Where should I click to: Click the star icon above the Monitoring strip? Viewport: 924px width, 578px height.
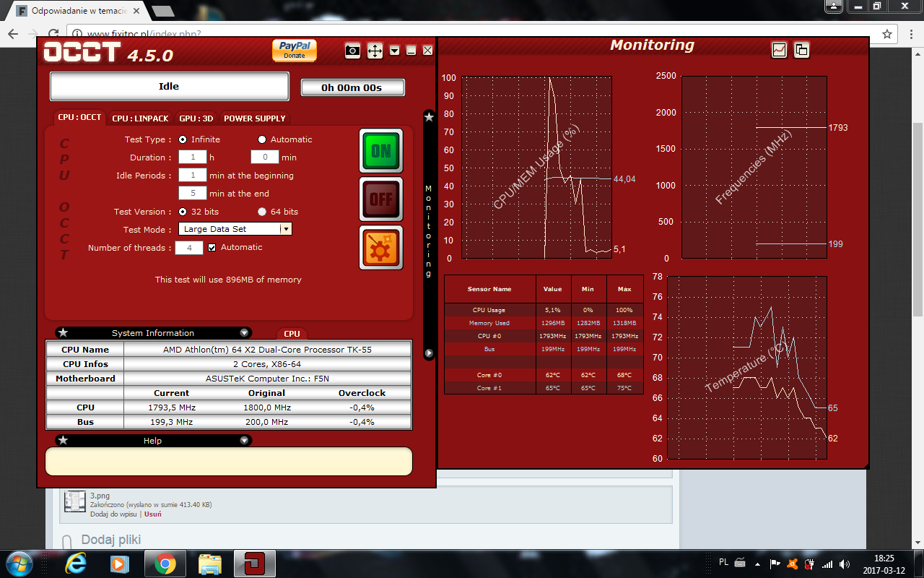click(x=429, y=116)
